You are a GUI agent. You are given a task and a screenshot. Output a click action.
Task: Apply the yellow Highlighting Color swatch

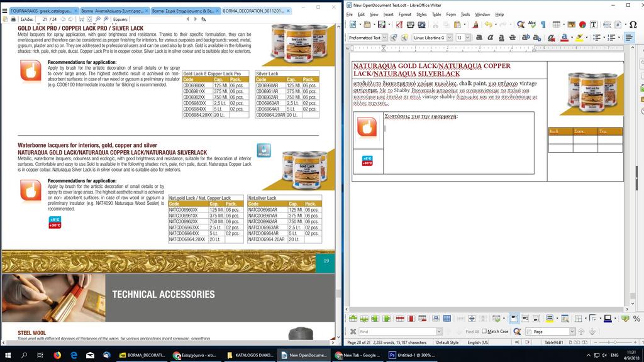tap(579, 38)
